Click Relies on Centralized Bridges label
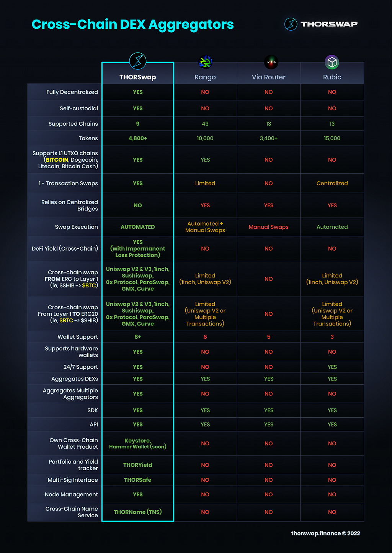 [70, 205]
